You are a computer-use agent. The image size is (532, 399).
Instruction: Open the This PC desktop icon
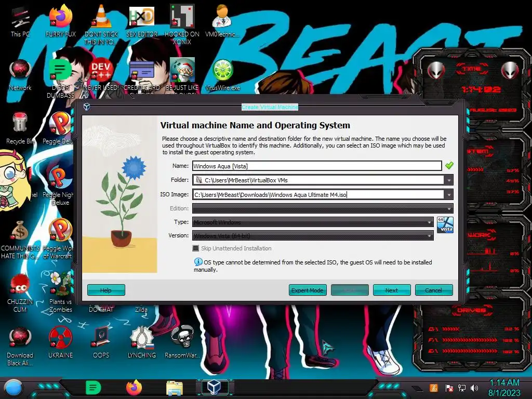(20, 22)
